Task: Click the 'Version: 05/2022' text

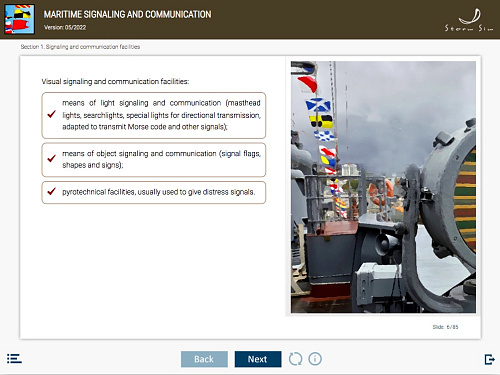Action: [x=65, y=27]
